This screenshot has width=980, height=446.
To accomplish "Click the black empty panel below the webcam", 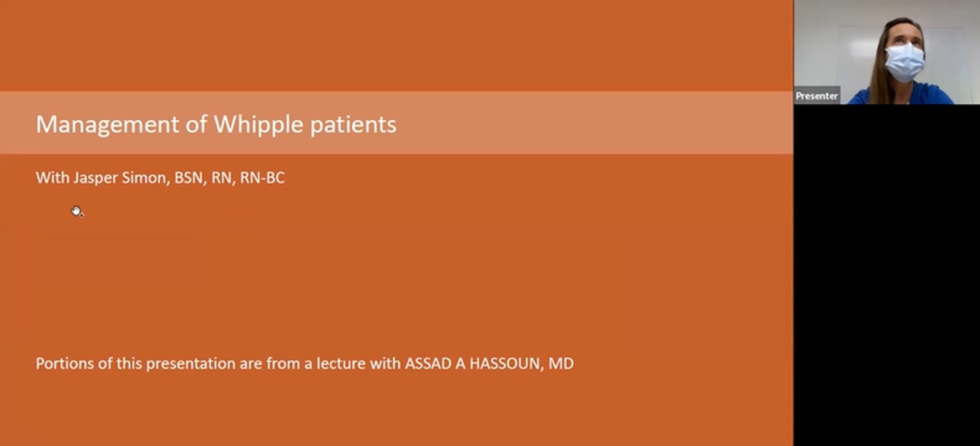I will click(887, 275).
